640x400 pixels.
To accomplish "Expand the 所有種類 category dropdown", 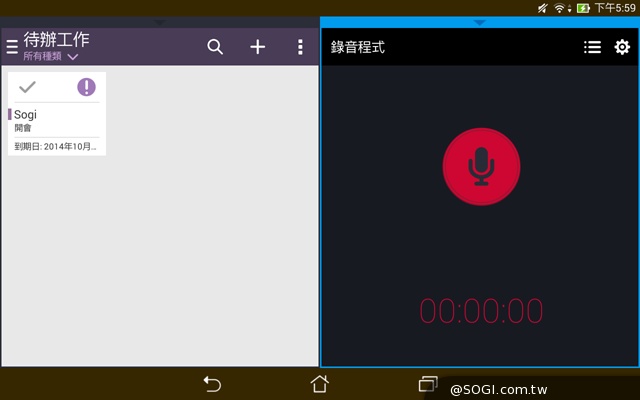I will (x=51, y=56).
